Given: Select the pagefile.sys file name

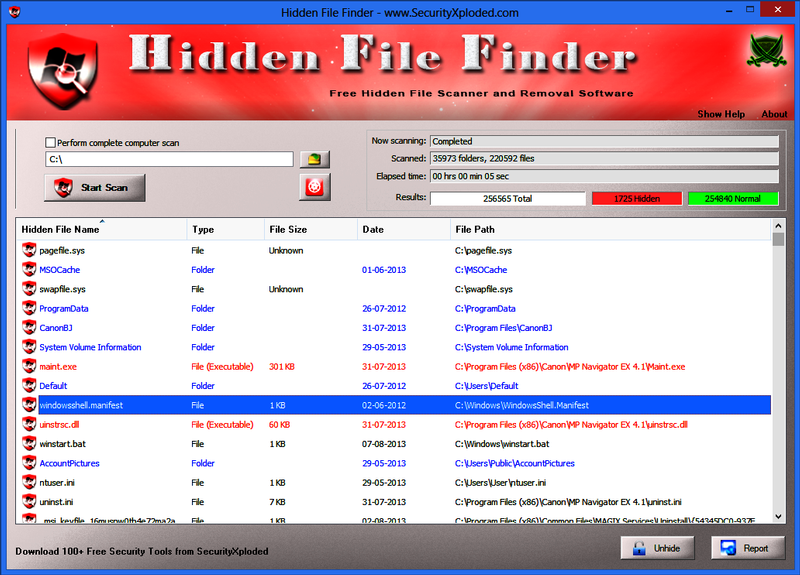Looking at the screenshot, I should tap(62, 251).
